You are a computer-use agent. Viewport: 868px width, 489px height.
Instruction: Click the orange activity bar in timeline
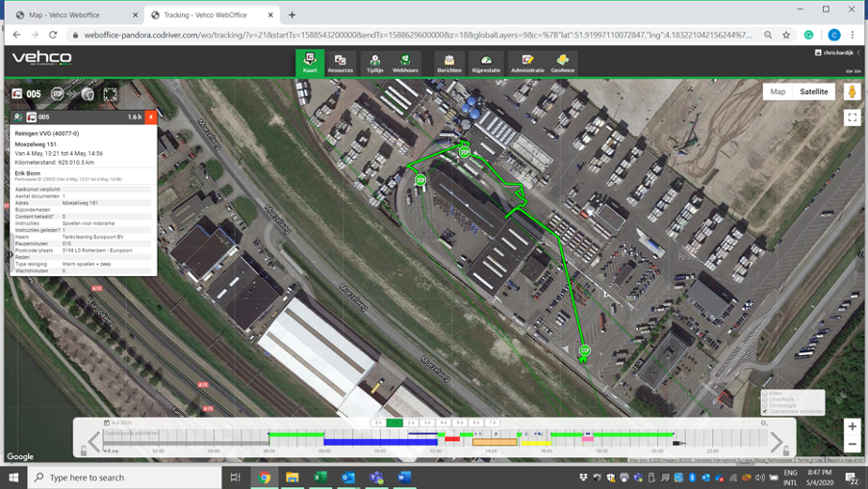495,442
